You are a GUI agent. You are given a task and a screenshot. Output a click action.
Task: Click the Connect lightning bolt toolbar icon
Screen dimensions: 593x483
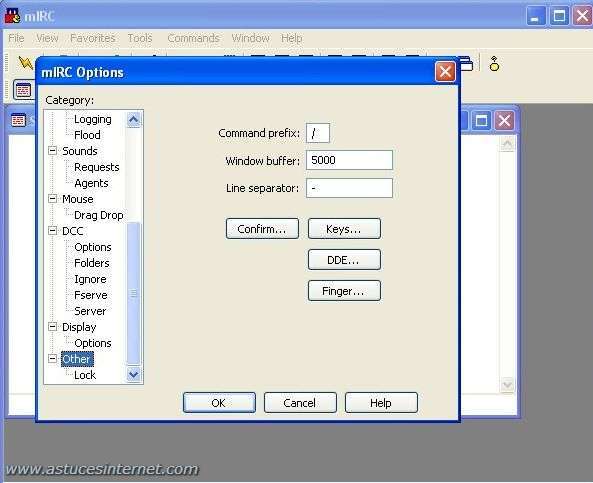coord(25,62)
